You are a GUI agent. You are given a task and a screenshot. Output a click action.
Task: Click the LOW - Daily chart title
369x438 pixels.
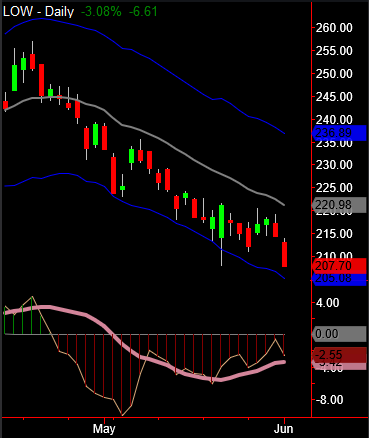pyautogui.click(x=38, y=12)
